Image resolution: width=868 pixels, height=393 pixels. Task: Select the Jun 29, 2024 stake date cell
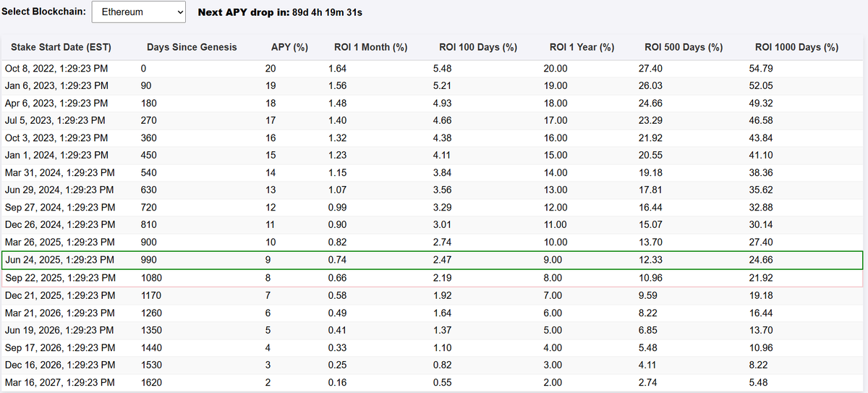59,190
